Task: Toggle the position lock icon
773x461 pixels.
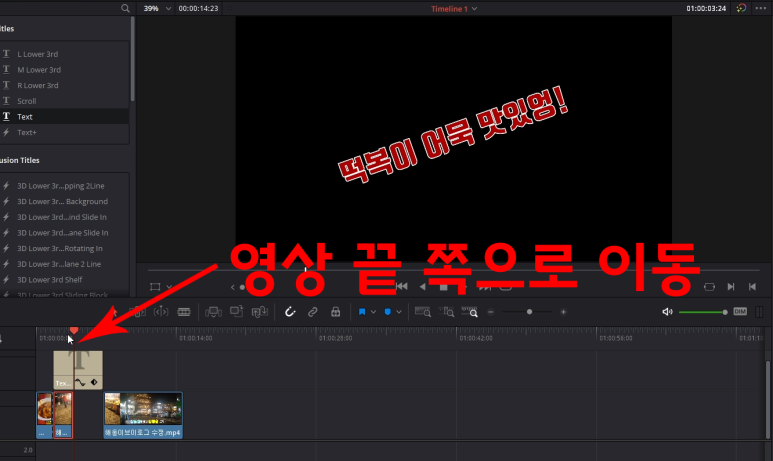Action: pos(336,312)
